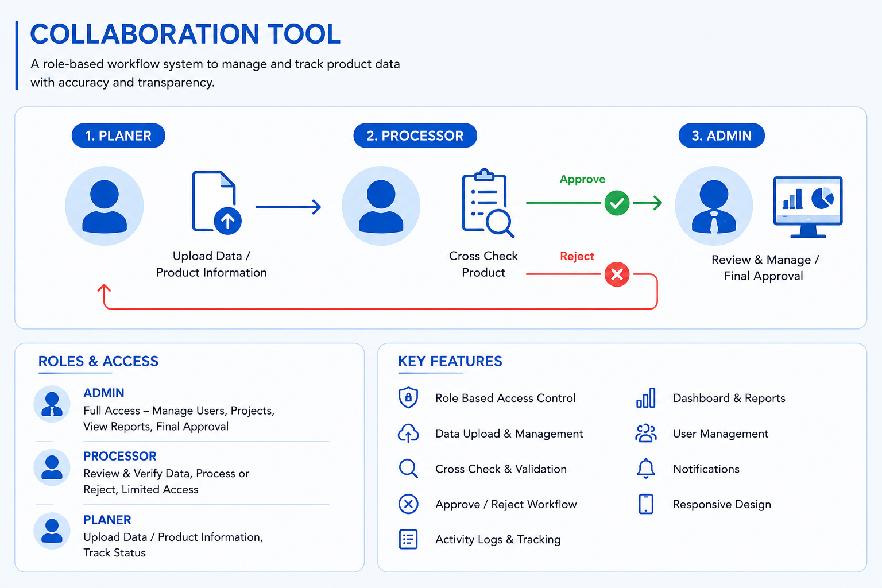Click the cloud upload icon for Data Upload
Image resolution: width=882 pixels, height=588 pixels.
click(408, 433)
